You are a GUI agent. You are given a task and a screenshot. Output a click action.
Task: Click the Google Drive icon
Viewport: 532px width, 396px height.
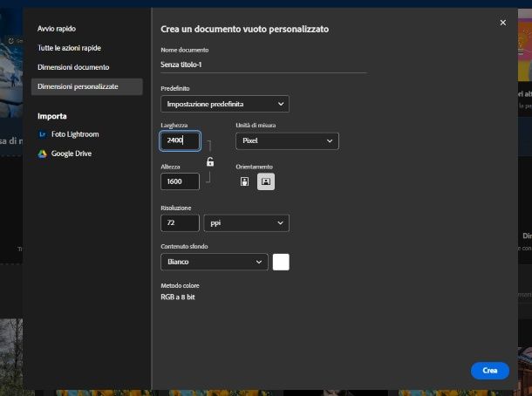43,154
